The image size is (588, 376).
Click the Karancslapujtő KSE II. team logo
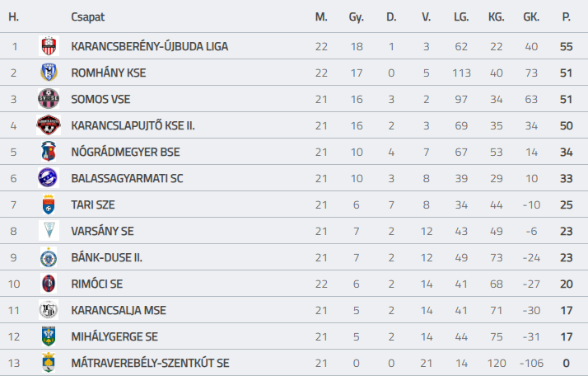[49, 125]
